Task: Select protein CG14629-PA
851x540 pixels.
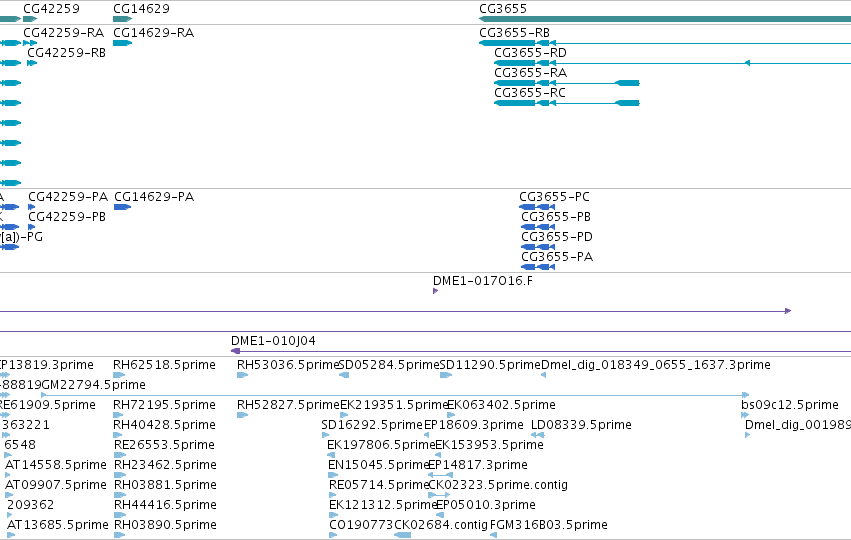Action: tap(154, 196)
